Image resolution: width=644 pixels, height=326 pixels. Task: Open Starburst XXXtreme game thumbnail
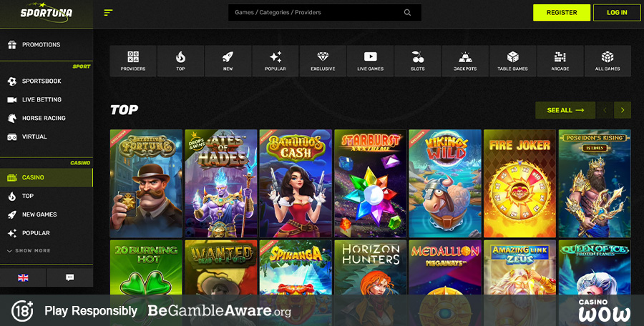pyautogui.click(x=371, y=184)
